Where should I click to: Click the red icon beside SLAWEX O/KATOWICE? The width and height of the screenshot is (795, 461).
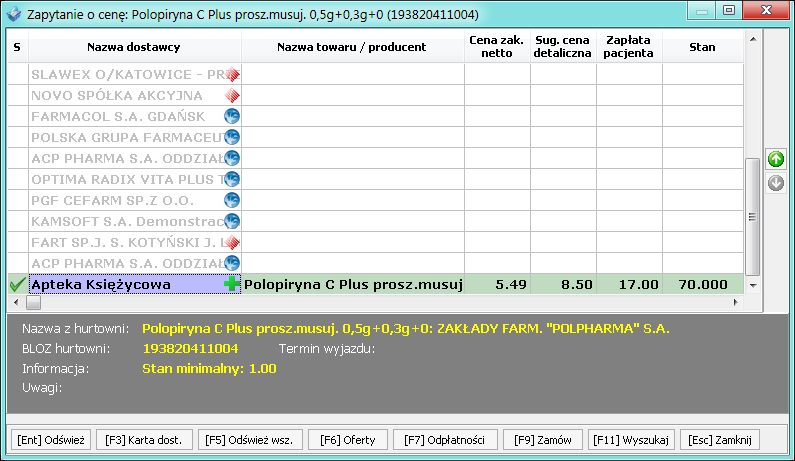tap(232, 75)
